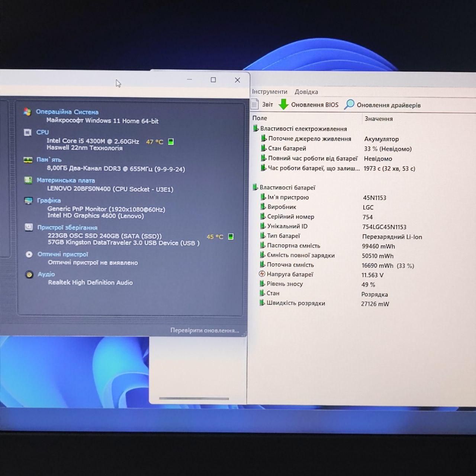Image resolution: width=476 pixels, height=476 pixels.
Task: Click the 223GB OSC SSD 240GB drive text
Action: point(105,236)
